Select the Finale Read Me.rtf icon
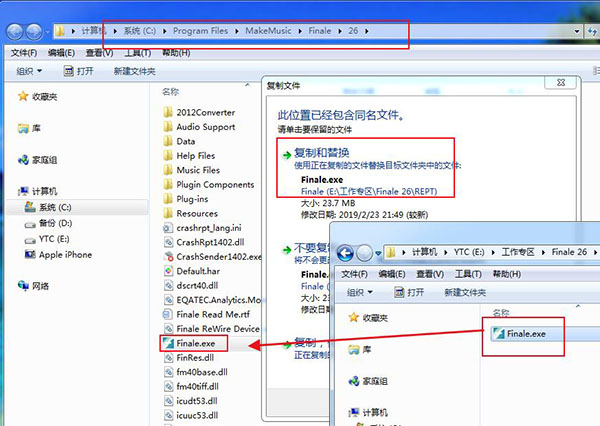600x426 pixels. coord(168,315)
